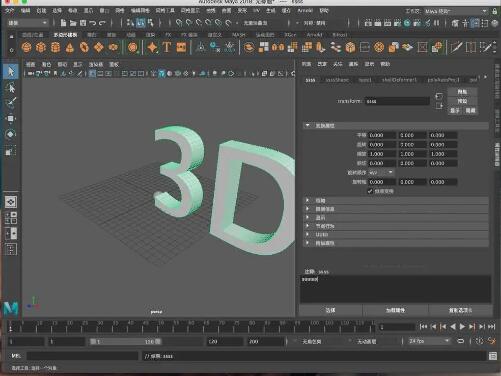
Task: Create a polygon cone from the shelf
Action: pos(70,48)
